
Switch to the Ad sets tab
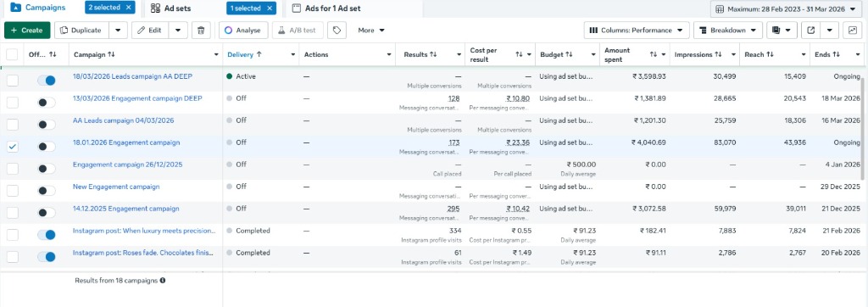pyautogui.click(x=171, y=8)
